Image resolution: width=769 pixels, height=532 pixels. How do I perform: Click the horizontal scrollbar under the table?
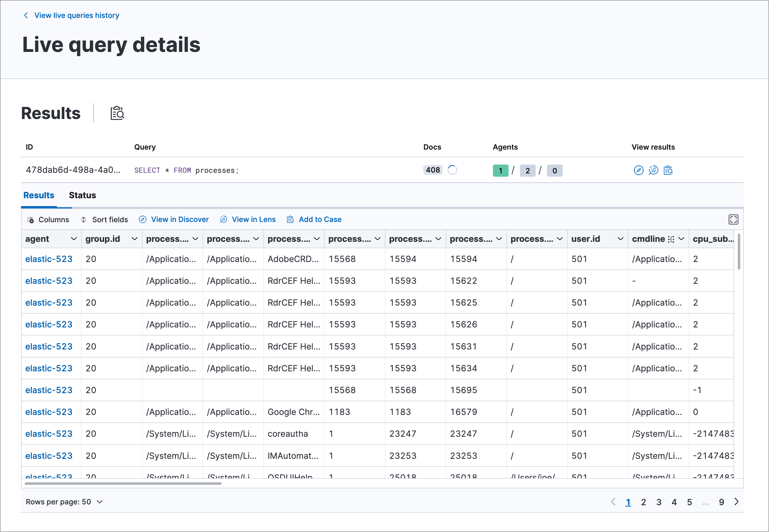123,483
